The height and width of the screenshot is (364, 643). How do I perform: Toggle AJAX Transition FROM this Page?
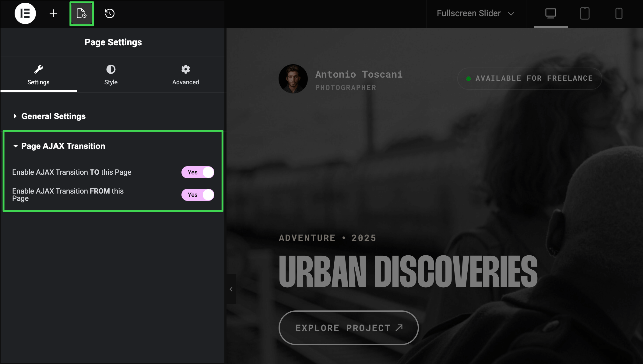[x=198, y=195]
